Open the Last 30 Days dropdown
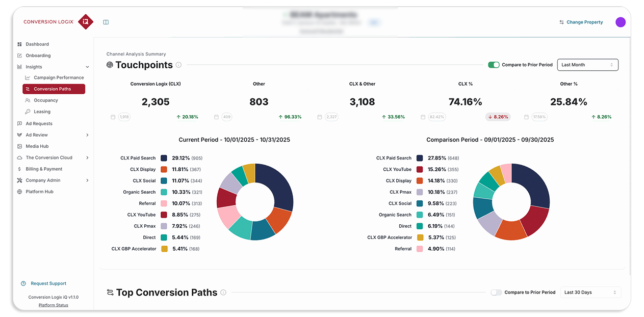 [x=590, y=293]
